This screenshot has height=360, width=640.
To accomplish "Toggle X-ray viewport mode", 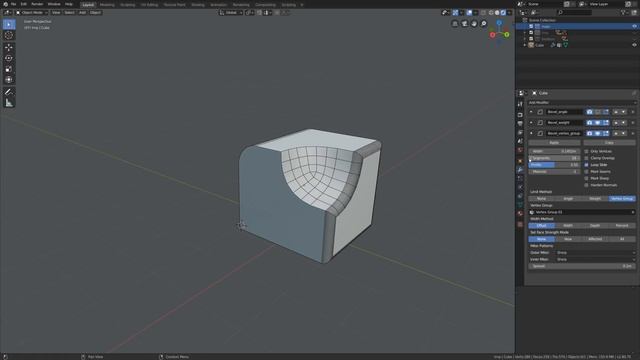I will pyautogui.click(x=483, y=13).
